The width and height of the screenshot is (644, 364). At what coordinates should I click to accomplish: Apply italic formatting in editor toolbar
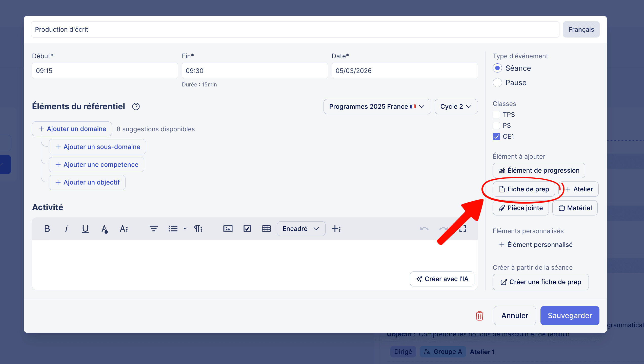66,229
